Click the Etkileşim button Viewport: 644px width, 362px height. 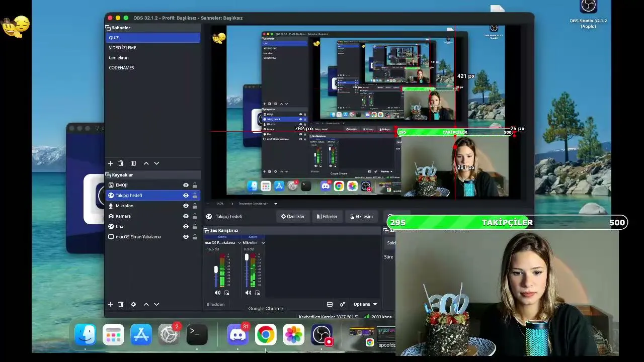(x=361, y=217)
